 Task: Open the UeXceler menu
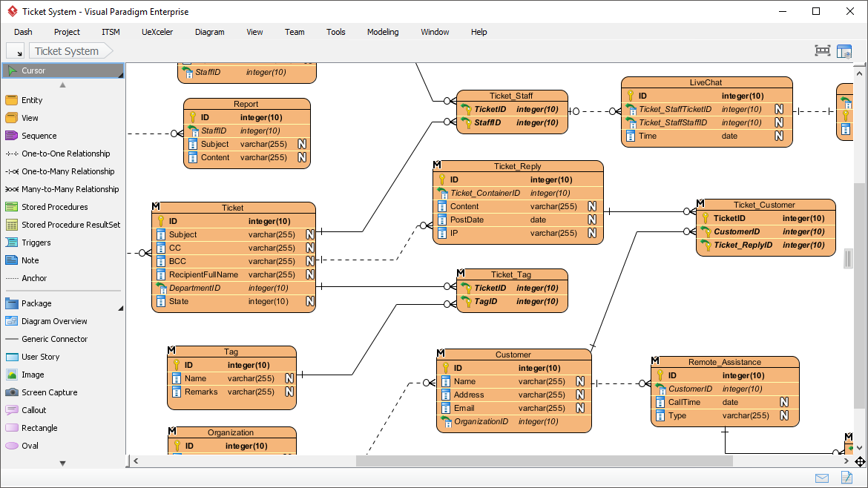point(157,32)
